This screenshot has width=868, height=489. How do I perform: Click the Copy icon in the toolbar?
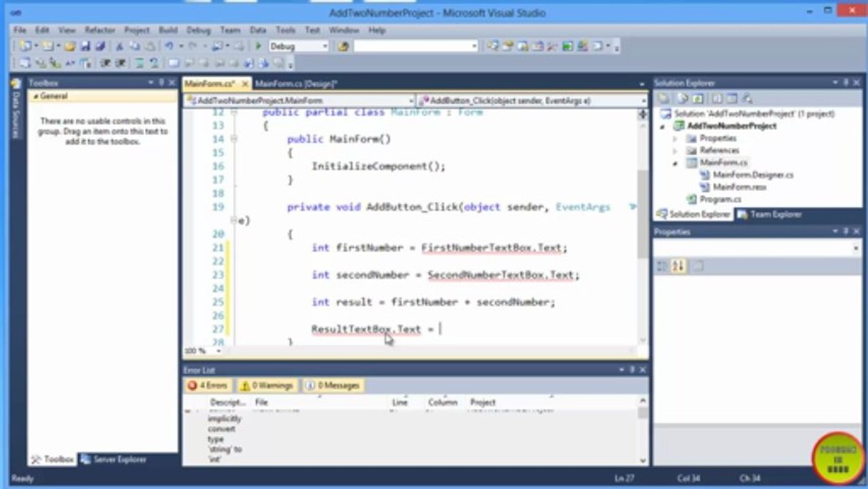pyautogui.click(x=135, y=46)
